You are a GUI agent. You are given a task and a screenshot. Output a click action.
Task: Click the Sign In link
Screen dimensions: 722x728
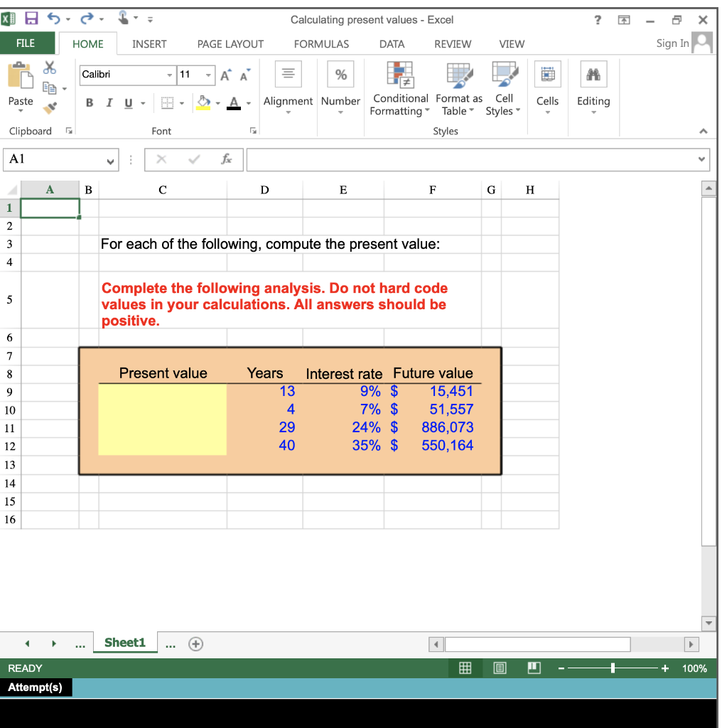(671, 43)
